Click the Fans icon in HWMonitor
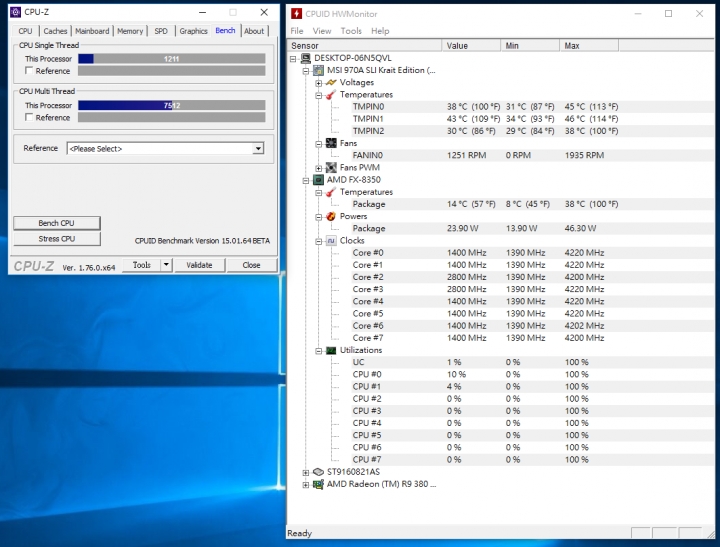Image resolution: width=720 pixels, height=547 pixels. [x=331, y=143]
